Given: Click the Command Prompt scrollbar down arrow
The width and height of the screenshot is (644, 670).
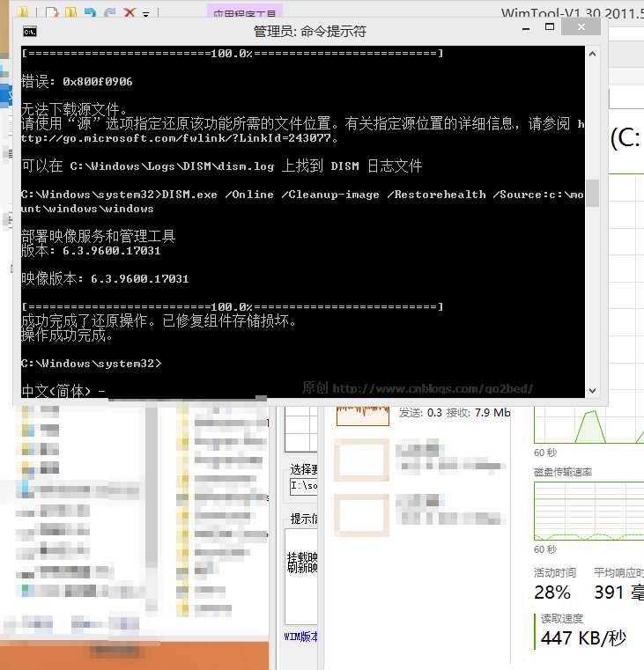Looking at the screenshot, I should 592,391.
